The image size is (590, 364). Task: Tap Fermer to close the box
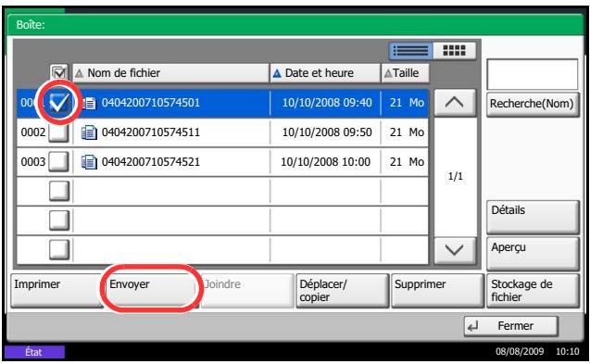pos(511,326)
